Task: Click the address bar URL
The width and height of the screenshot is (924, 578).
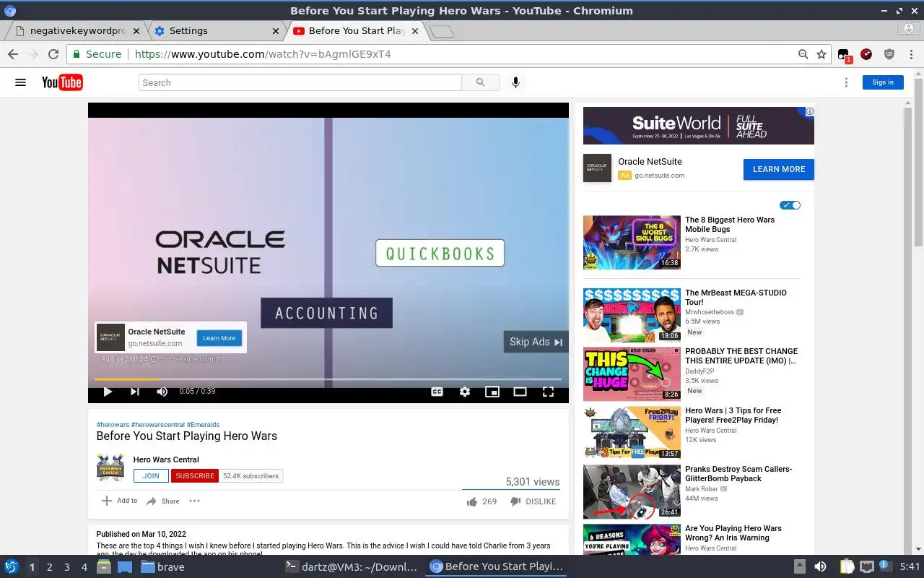Action: 263,54
